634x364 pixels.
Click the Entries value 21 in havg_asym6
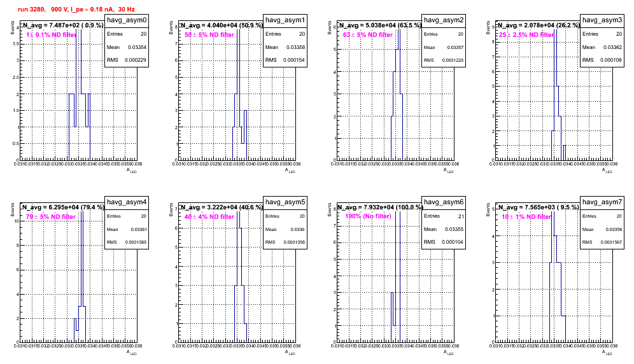pyautogui.click(x=461, y=216)
